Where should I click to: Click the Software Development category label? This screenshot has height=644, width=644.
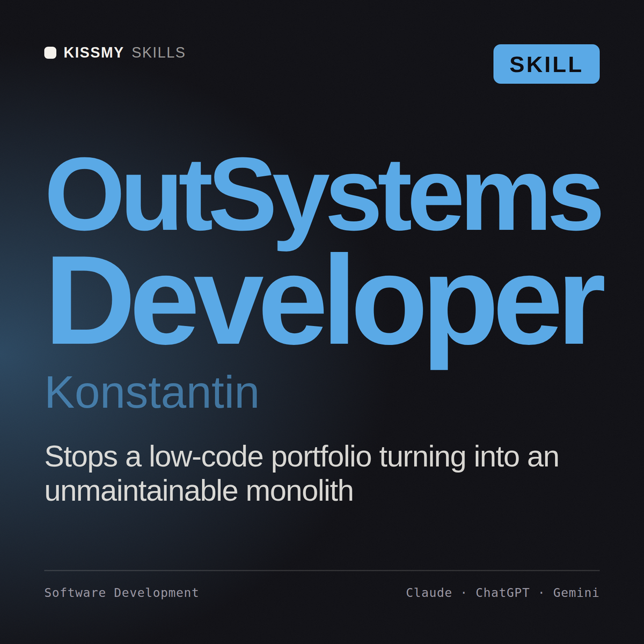click(121, 592)
